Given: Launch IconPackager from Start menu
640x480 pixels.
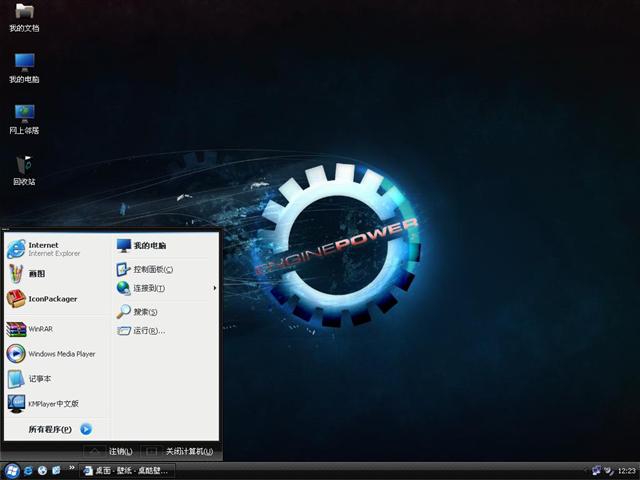Looking at the screenshot, I should (x=57, y=299).
